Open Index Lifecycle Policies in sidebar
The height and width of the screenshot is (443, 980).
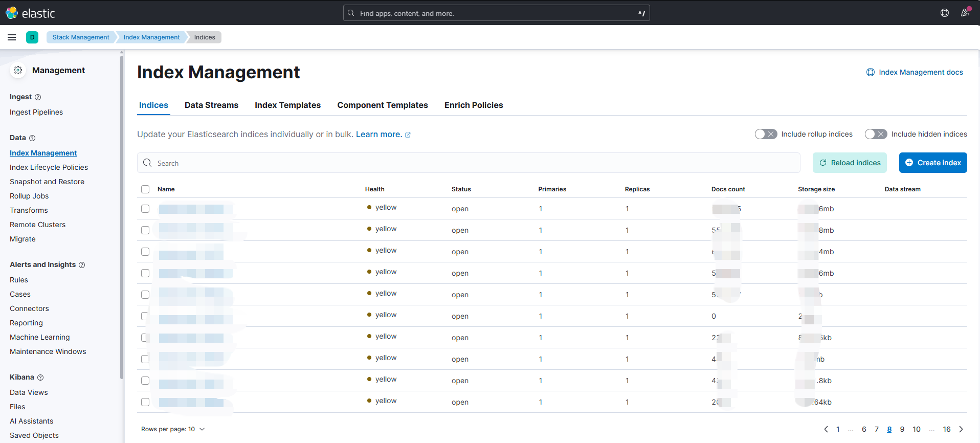(x=49, y=167)
